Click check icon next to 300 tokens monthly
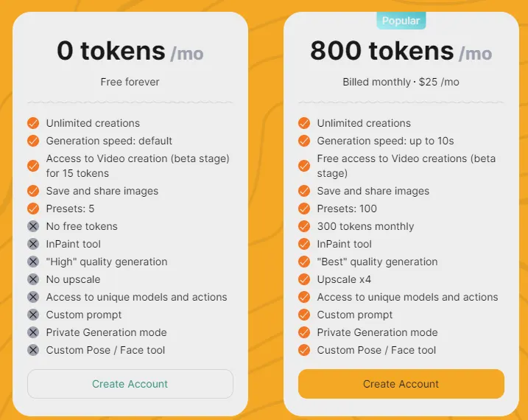The height and width of the screenshot is (420, 528). [x=304, y=226]
